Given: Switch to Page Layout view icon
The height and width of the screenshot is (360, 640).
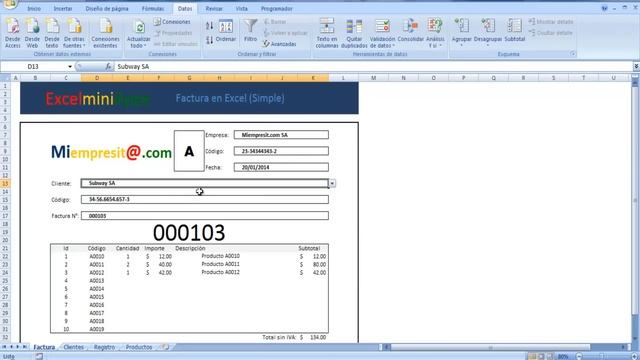Looking at the screenshot, I should 541,356.
